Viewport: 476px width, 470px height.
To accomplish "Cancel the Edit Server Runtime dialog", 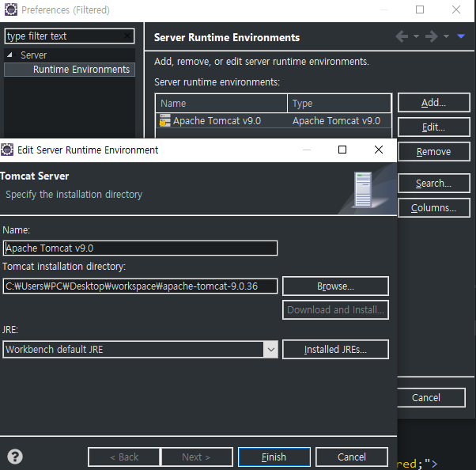I will (352, 457).
